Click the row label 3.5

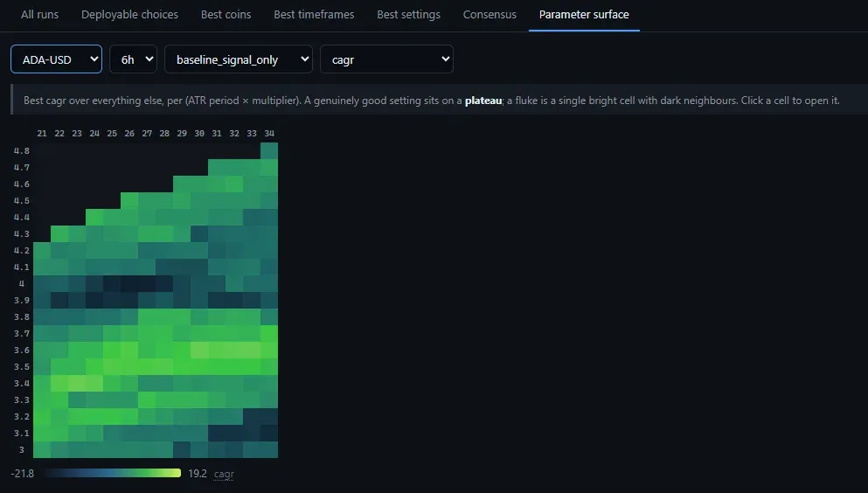tap(22, 366)
